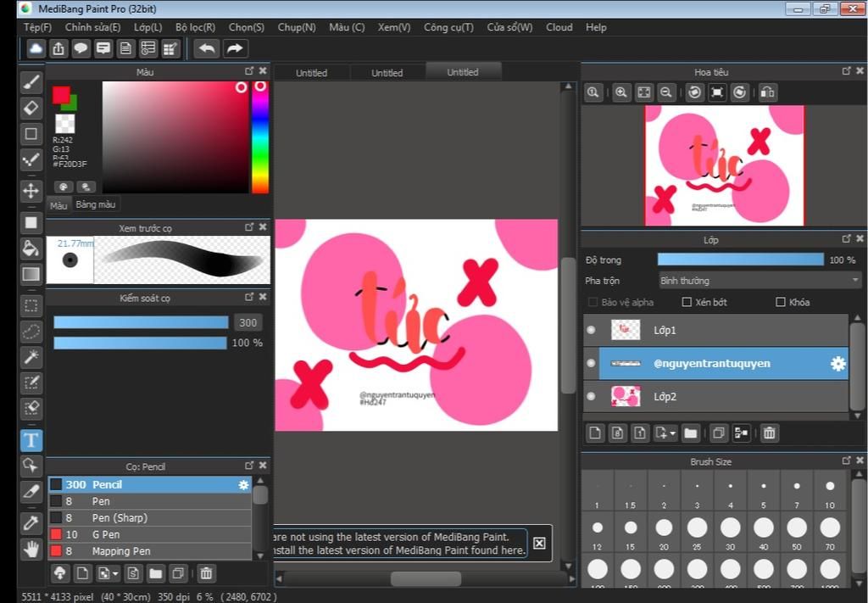
Task: Hide the Lớp2 layer
Action: [591, 396]
